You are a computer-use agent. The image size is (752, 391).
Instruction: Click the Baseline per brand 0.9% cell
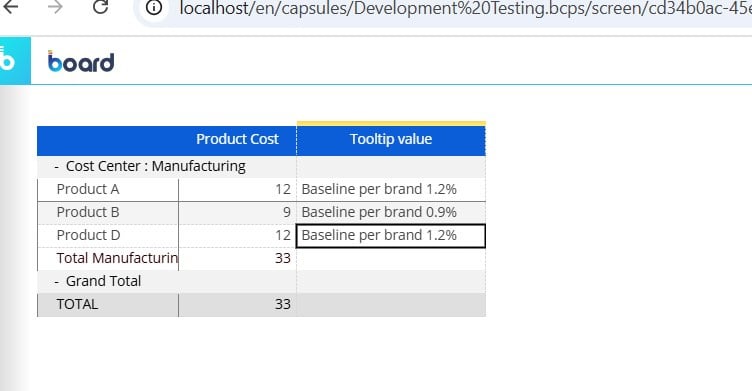(x=391, y=213)
